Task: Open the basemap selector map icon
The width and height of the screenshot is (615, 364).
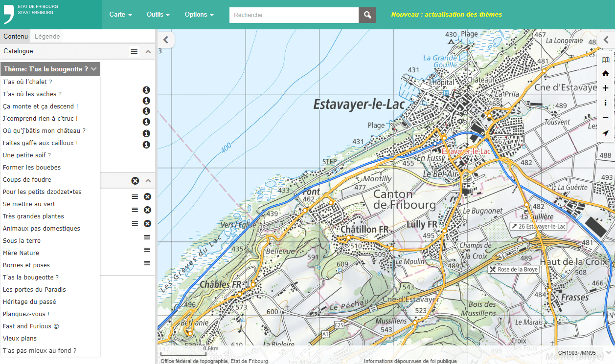Action: click(605, 60)
